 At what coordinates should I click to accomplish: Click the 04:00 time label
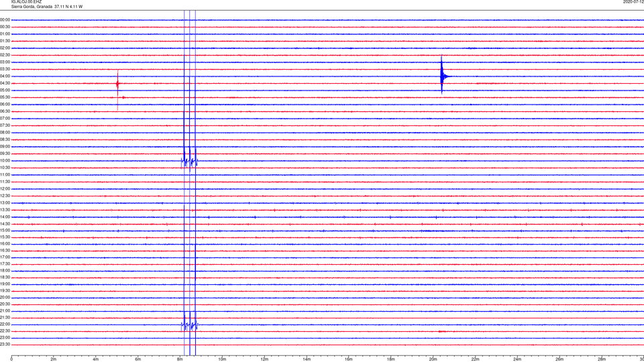pyautogui.click(x=5, y=76)
